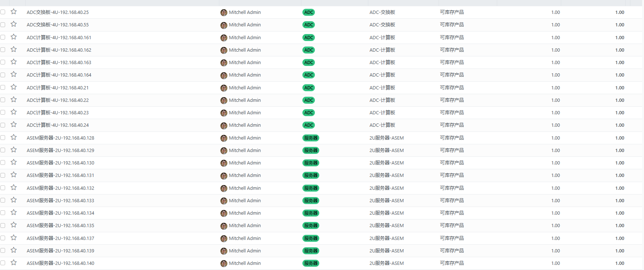644x270 pixels.
Task: Tick the checkbox for ADC计算板-4U-192.168.40.21
Action: [3, 88]
